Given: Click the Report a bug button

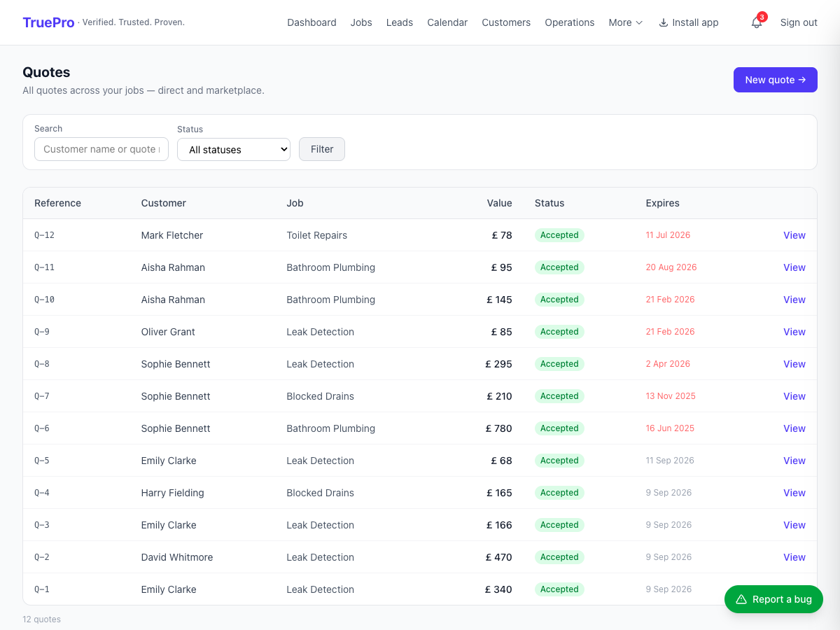Looking at the screenshot, I should (x=773, y=599).
